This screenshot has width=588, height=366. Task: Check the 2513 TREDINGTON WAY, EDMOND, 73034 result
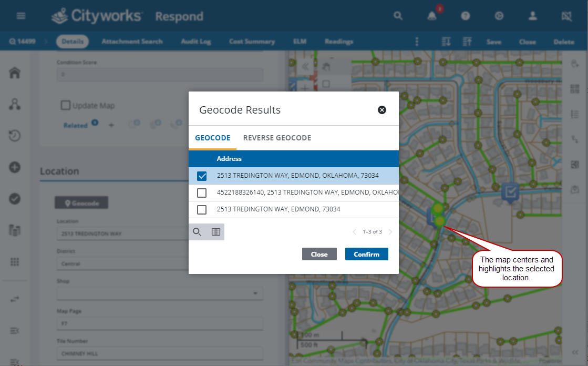(x=202, y=210)
